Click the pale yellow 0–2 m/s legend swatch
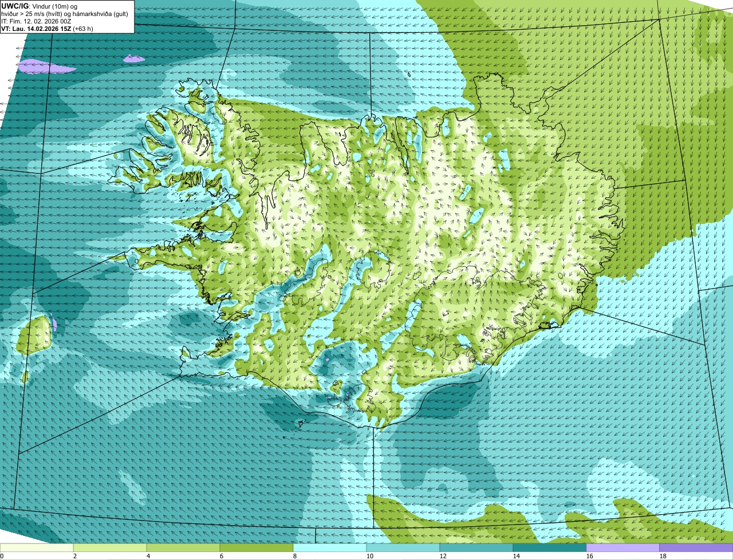733x560 pixels. click(37, 548)
